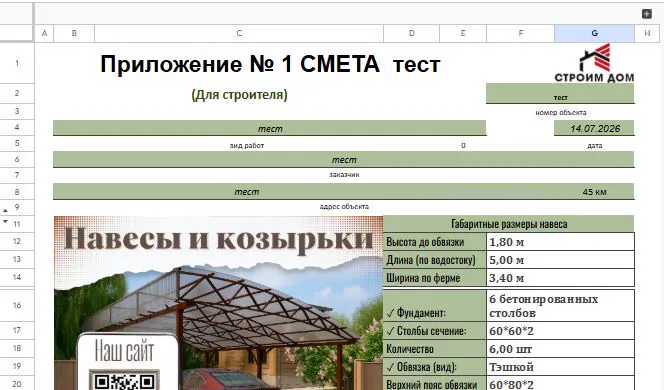The height and width of the screenshot is (390, 664).
Task: Select row 8 header
Action: pos(17,191)
